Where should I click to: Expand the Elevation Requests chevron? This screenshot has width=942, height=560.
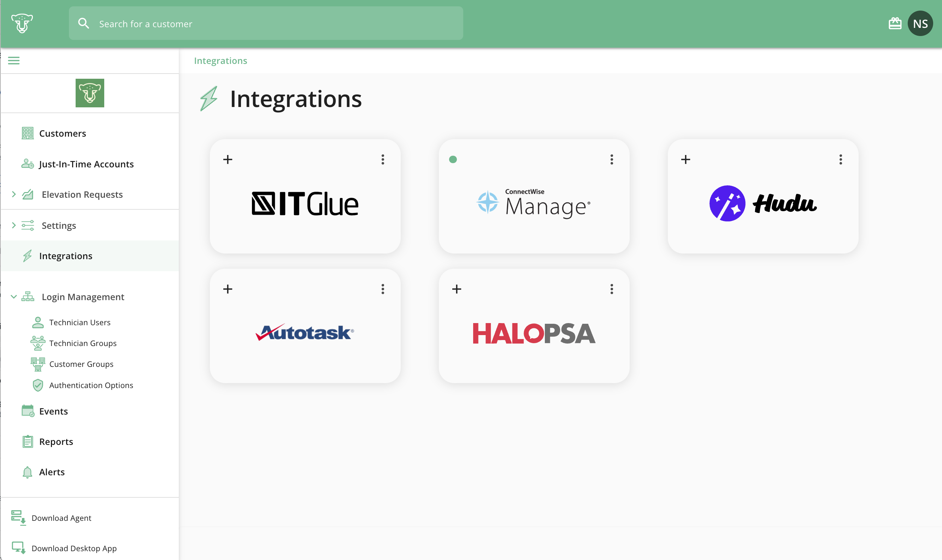(14, 194)
